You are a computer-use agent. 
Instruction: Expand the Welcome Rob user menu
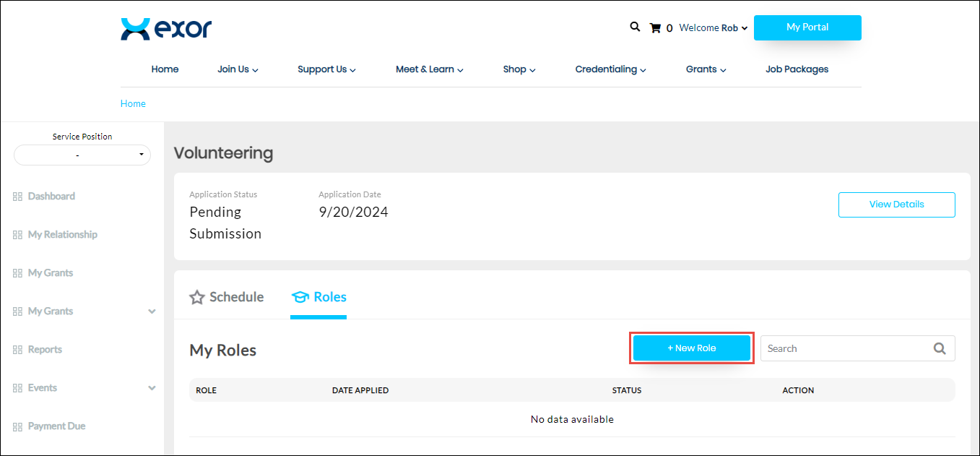713,28
